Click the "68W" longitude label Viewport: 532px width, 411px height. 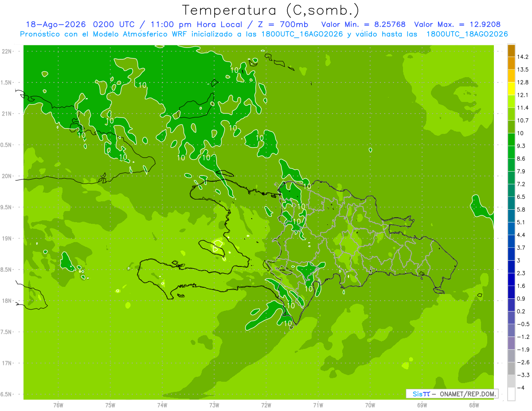pos(474,405)
